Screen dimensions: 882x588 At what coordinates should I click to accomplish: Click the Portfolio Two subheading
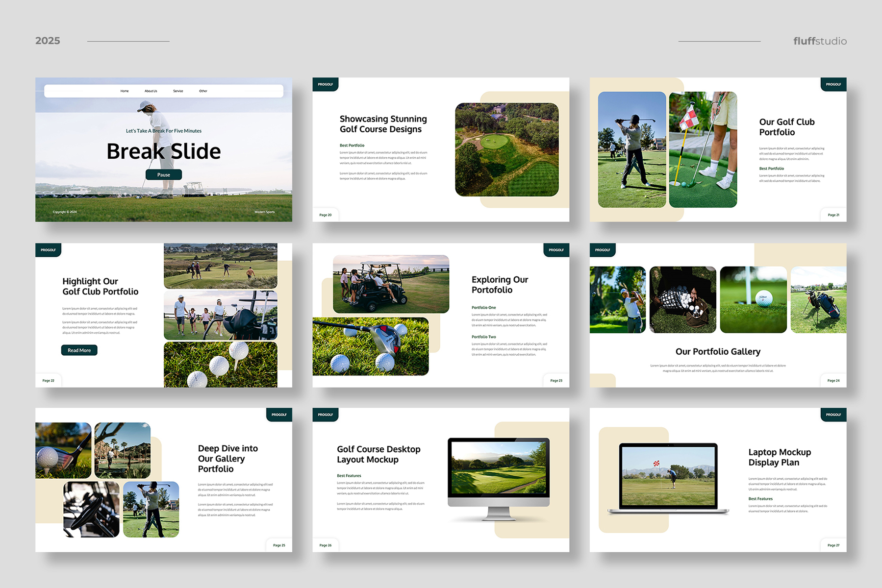[x=483, y=337]
